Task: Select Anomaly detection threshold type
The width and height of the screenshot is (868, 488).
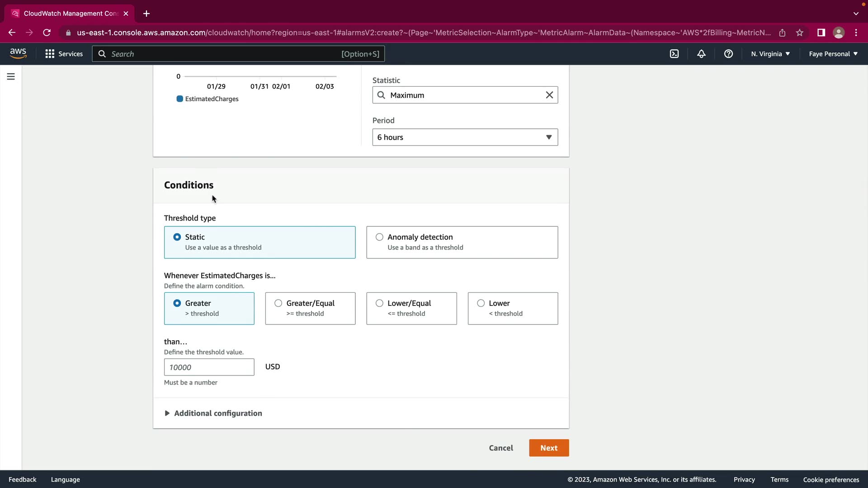Action: [x=379, y=237]
